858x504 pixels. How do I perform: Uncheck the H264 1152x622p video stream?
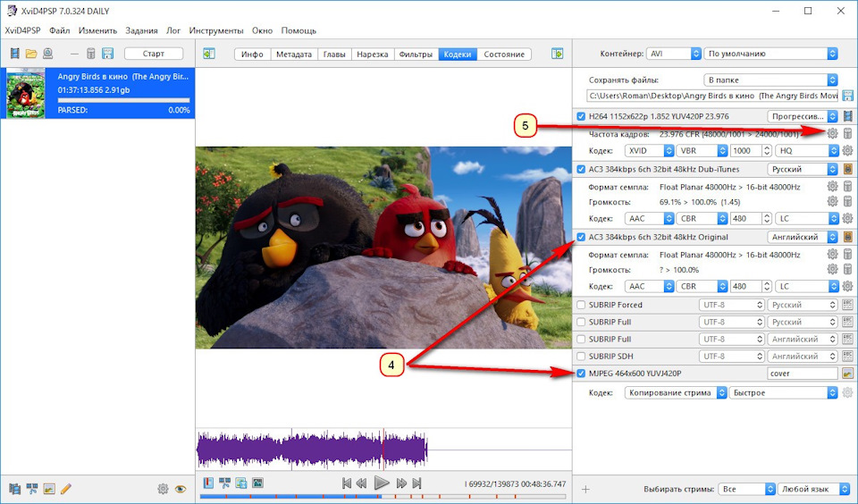[x=582, y=116]
